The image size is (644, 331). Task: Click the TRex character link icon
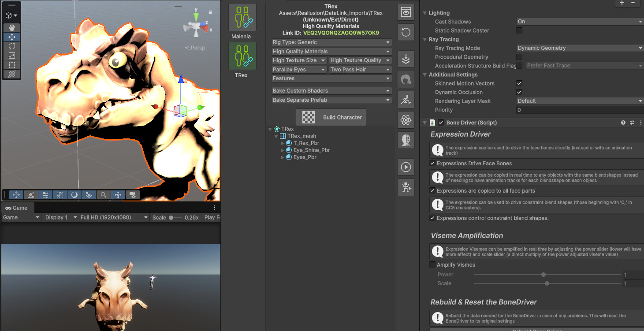click(242, 56)
